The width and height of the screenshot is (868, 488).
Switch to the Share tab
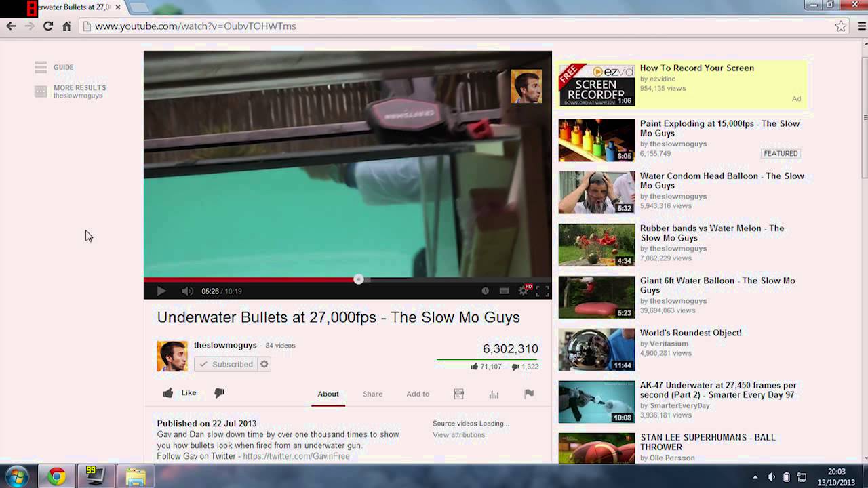pyautogui.click(x=372, y=394)
